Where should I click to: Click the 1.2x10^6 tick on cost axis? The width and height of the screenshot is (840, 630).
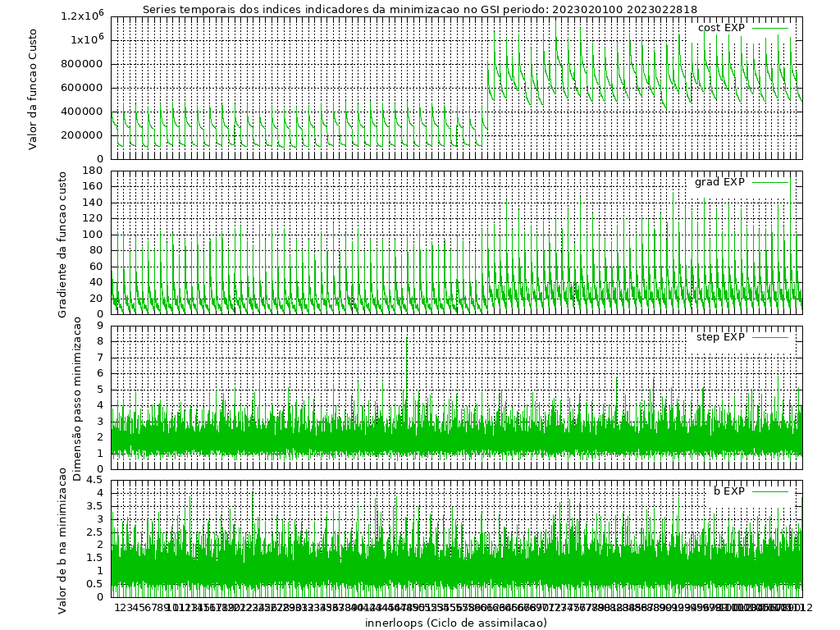pos(82,16)
